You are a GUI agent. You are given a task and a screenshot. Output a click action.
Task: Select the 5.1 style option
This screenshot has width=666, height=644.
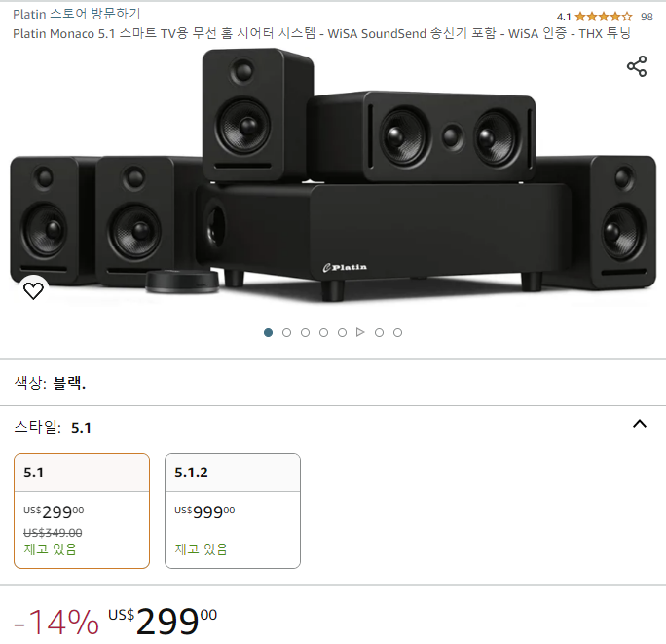pos(82,510)
